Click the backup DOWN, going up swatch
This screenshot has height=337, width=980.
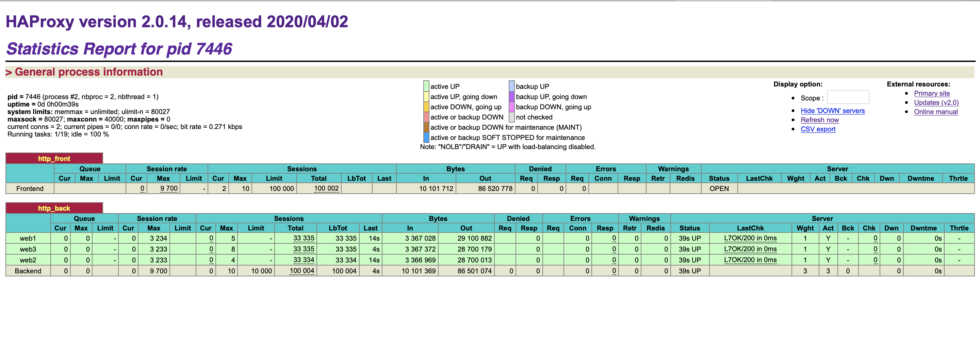[x=512, y=107]
